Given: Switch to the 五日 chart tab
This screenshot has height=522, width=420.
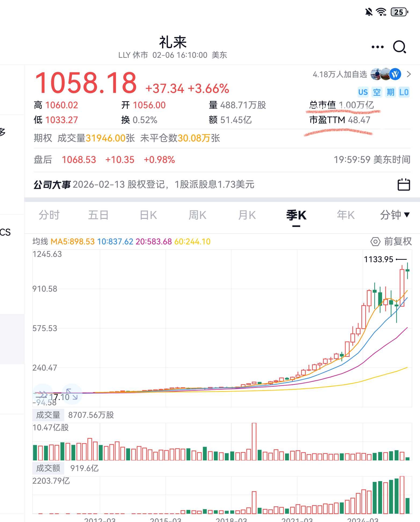Looking at the screenshot, I should coord(98,215).
